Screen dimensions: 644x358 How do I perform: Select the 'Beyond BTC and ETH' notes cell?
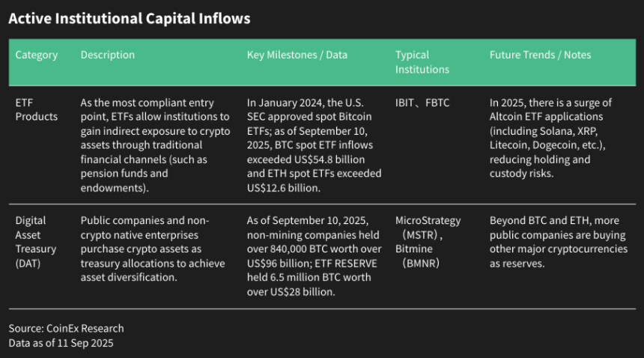(559, 242)
